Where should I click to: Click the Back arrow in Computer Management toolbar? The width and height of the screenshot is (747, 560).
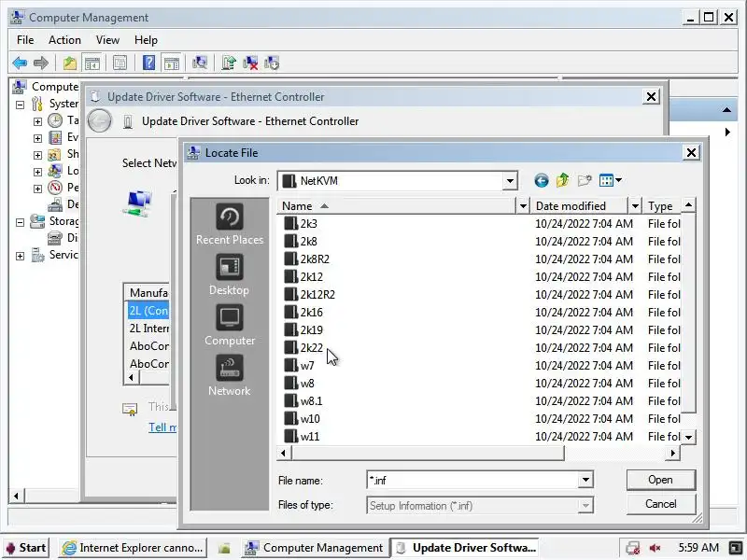(20, 63)
